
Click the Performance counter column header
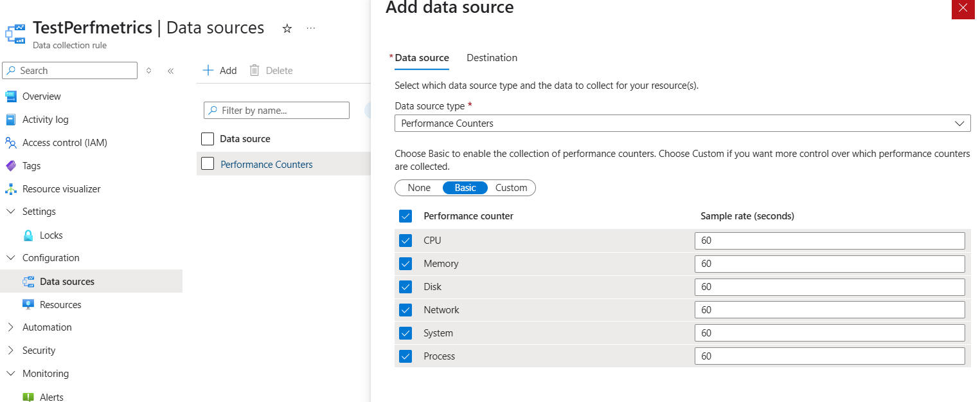tap(468, 216)
